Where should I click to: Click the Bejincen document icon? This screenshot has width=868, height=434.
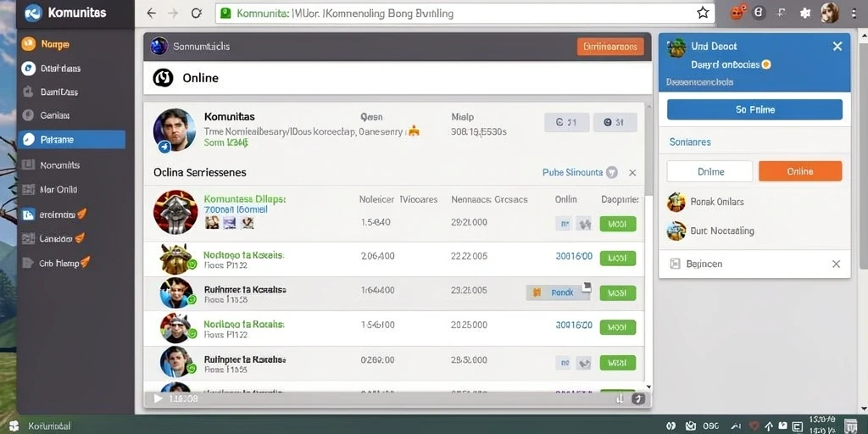(x=675, y=264)
